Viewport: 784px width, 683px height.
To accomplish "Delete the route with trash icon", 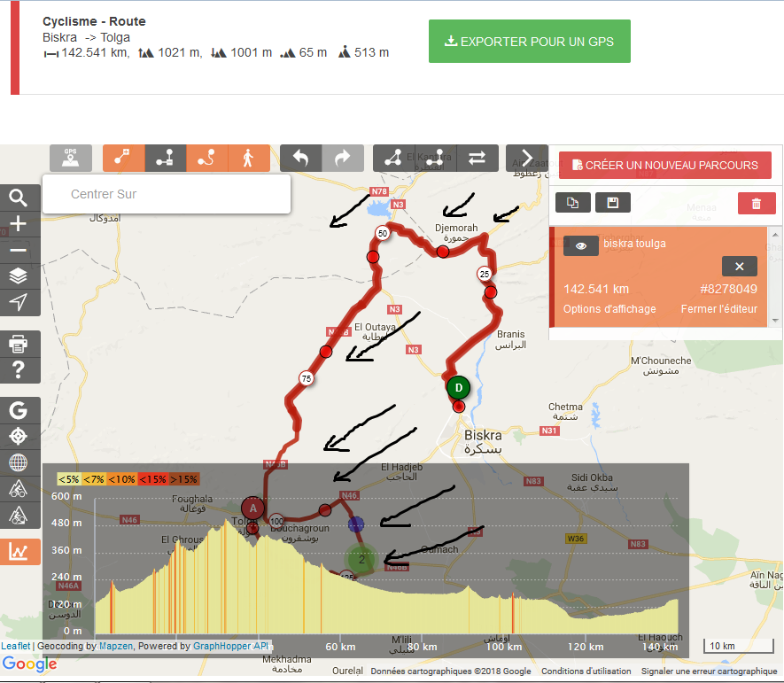I will (x=757, y=204).
